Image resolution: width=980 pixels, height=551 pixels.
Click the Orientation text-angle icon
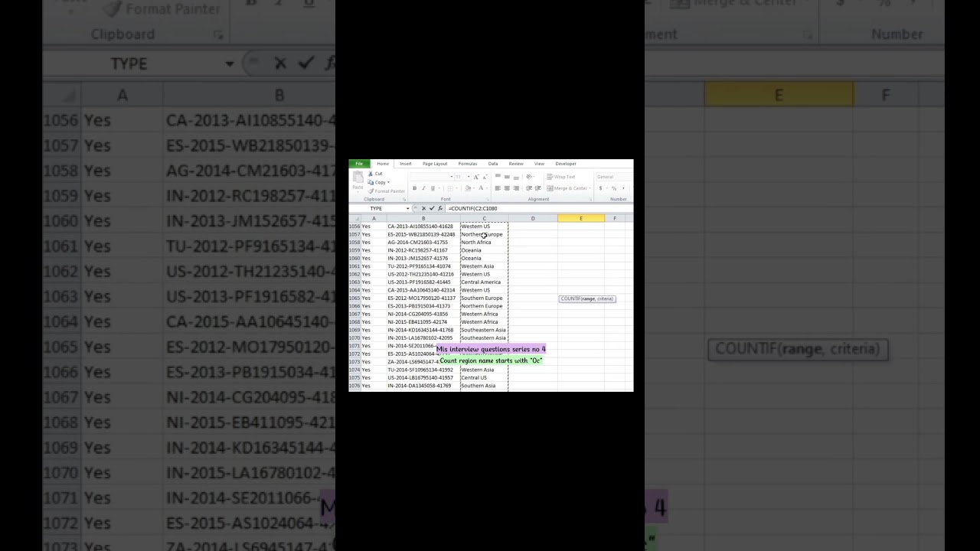point(529,177)
